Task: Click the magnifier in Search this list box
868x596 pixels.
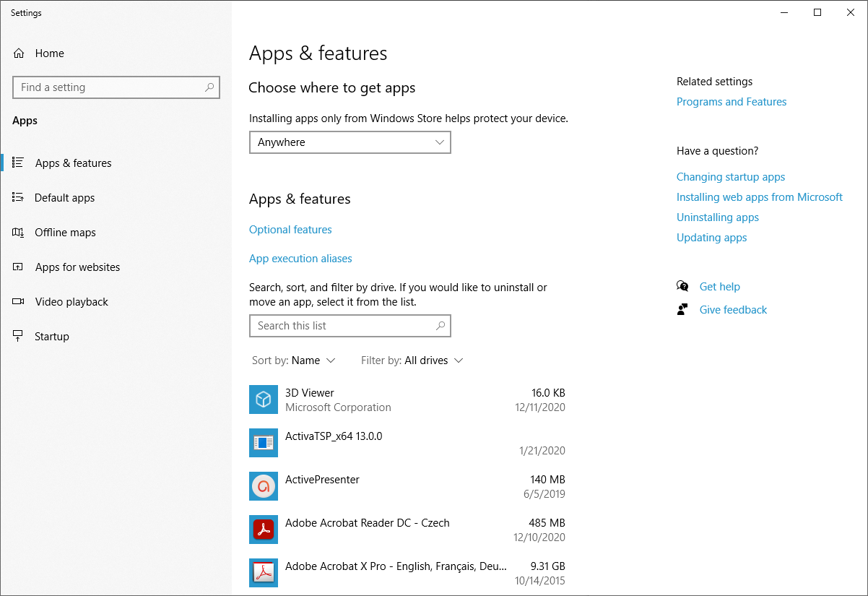Action: point(440,326)
